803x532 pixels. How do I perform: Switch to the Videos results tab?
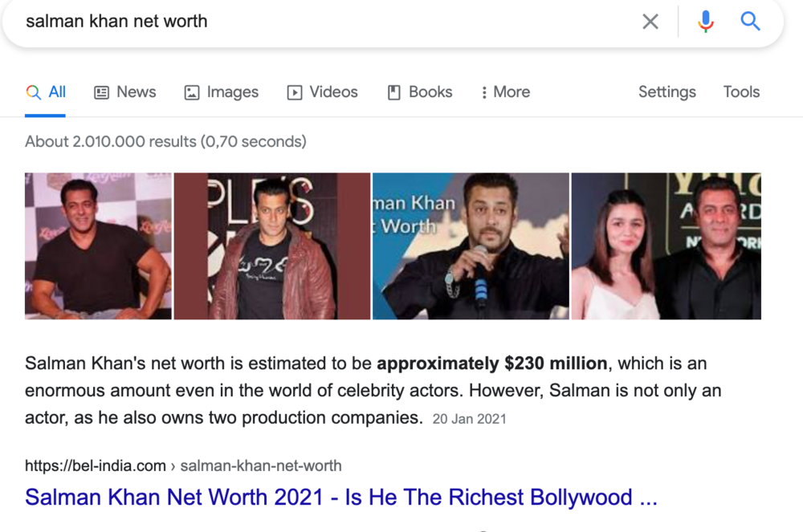click(322, 92)
